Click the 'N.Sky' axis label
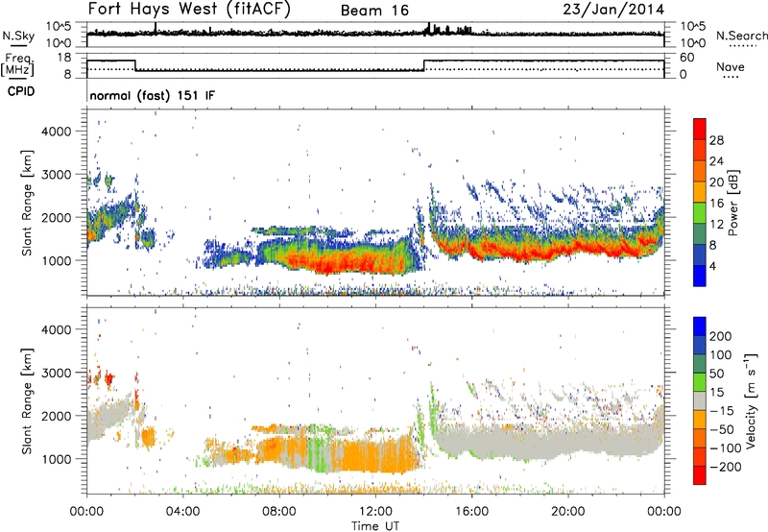This screenshot has height=532, width=768. point(18,36)
